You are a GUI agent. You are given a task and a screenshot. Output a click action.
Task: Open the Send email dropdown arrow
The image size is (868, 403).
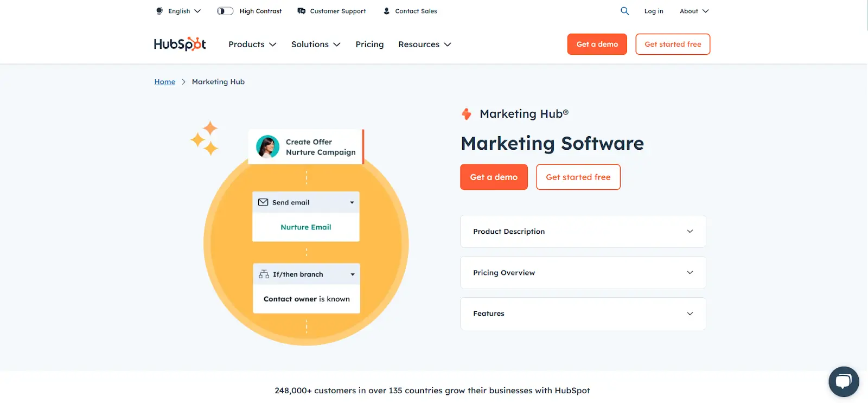coord(352,202)
